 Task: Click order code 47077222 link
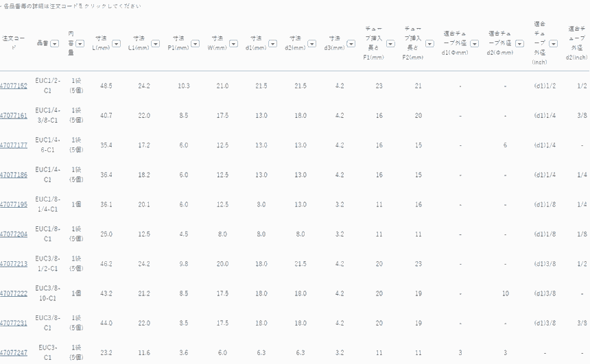click(14, 293)
